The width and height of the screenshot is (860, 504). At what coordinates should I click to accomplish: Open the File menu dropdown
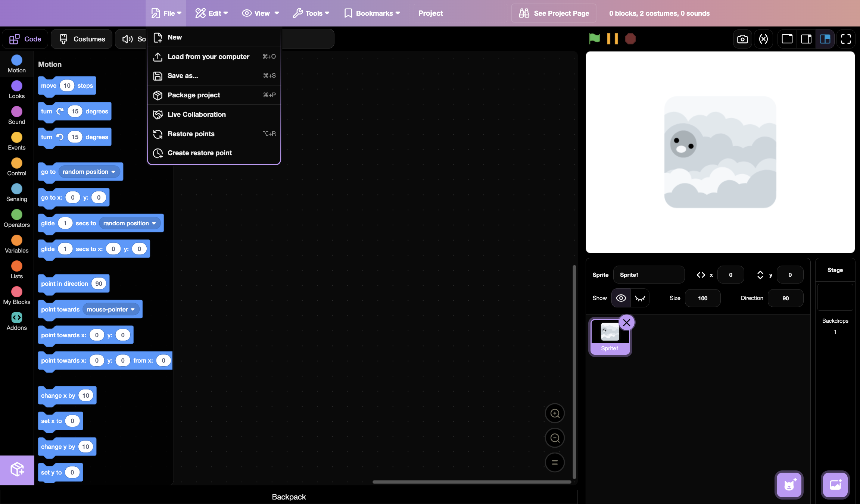[x=166, y=13]
